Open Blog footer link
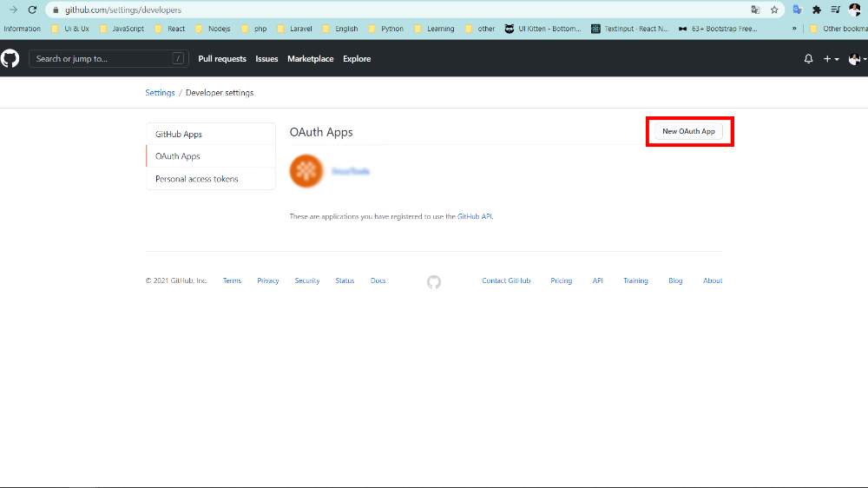Image resolution: width=868 pixels, height=488 pixels. 675,280
